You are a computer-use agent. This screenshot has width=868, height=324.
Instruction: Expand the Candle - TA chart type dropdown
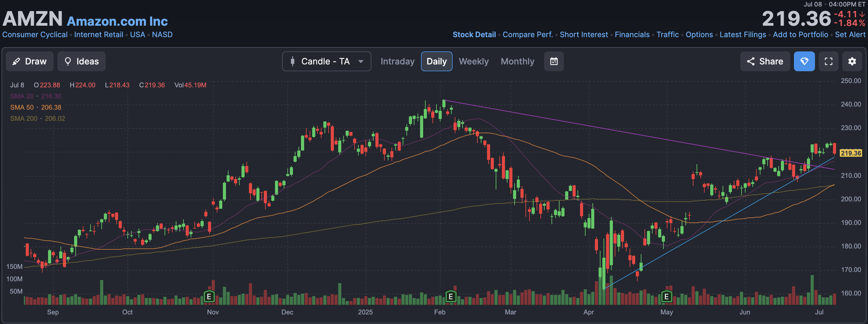(326, 61)
